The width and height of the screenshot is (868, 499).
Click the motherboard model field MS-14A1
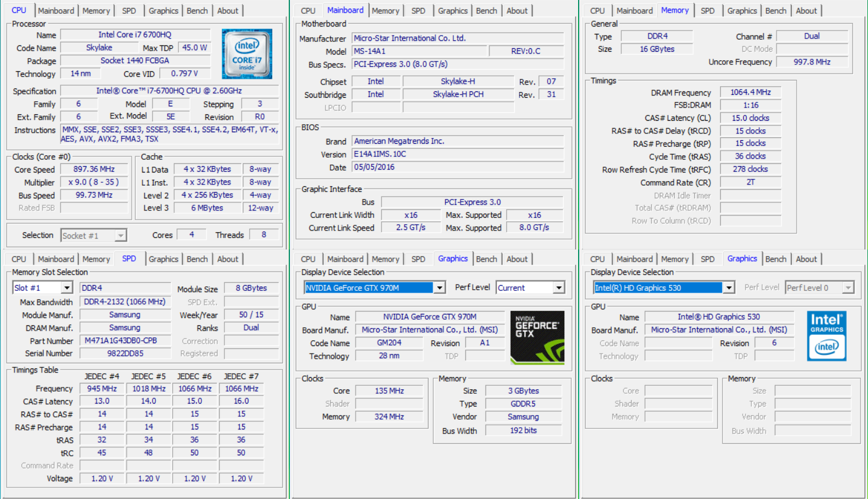click(419, 51)
